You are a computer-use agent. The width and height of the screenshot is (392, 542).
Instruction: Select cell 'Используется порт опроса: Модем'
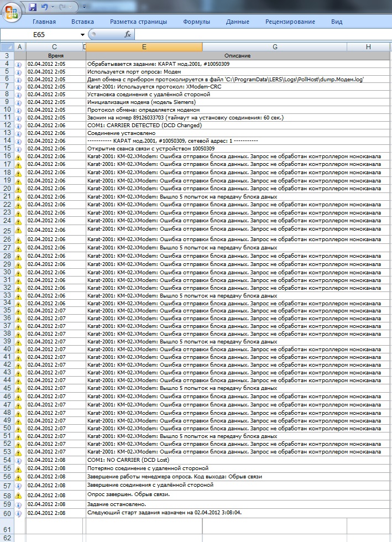tap(238, 71)
